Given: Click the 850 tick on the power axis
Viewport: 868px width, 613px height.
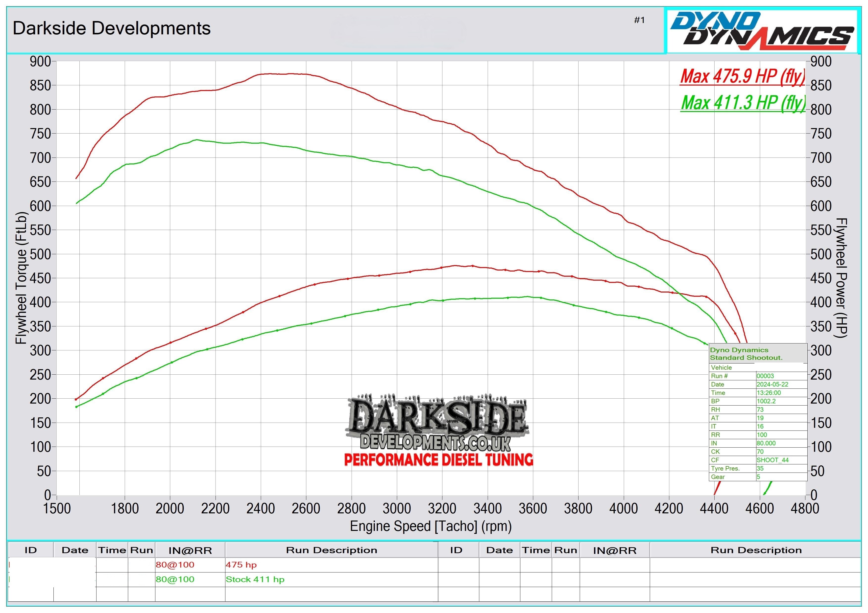Looking at the screenshot, I should coord(821,85).
